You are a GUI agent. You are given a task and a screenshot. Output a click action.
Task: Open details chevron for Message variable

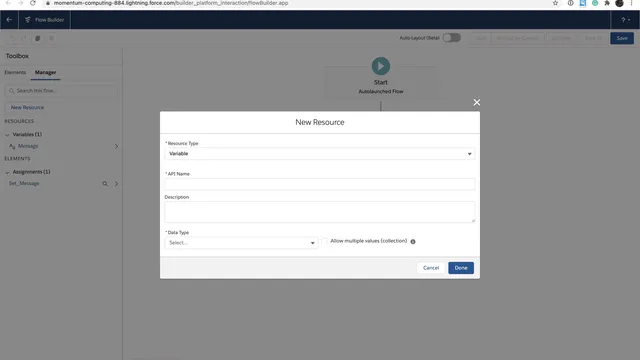[116, 146]
